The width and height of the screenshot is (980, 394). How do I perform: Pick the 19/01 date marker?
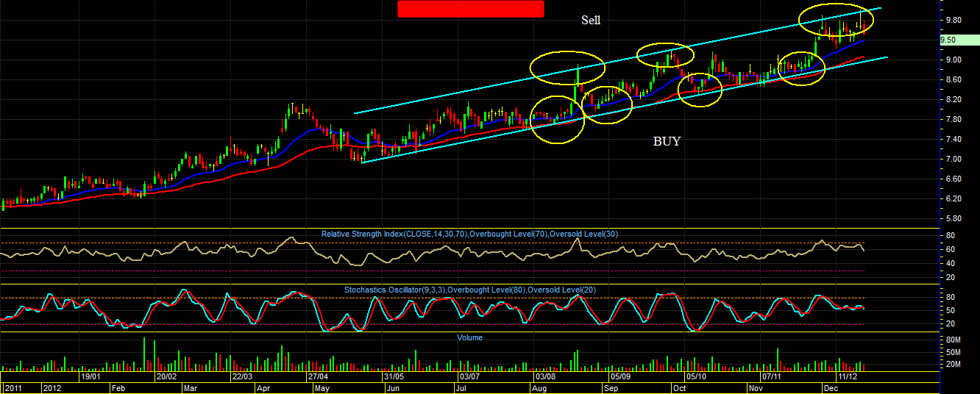[90, 376]
